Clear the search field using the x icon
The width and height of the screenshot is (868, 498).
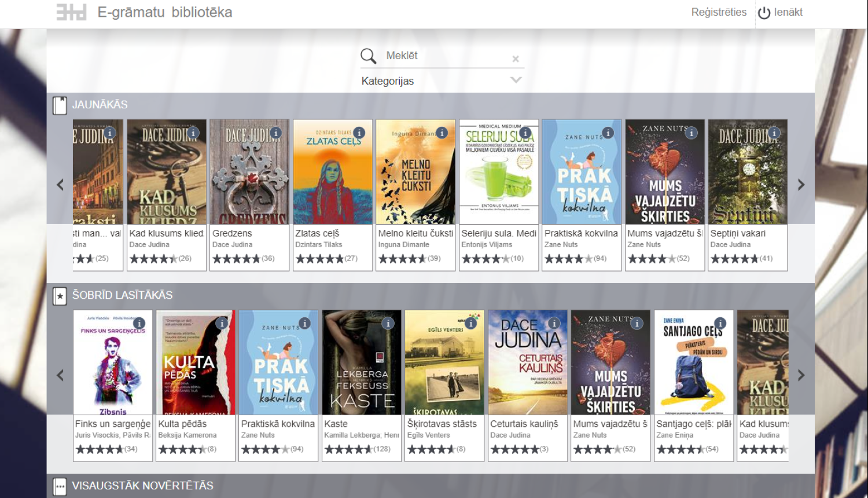tap(515, 58)
